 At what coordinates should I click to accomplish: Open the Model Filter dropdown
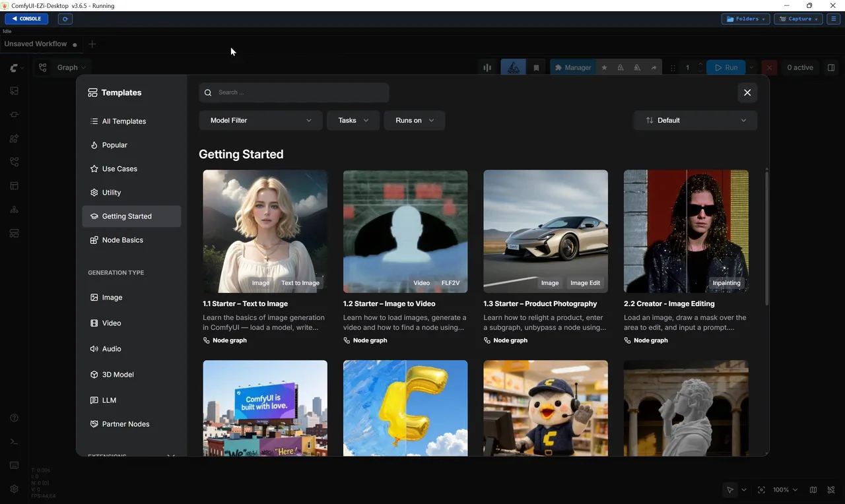[x=261, y=120]
